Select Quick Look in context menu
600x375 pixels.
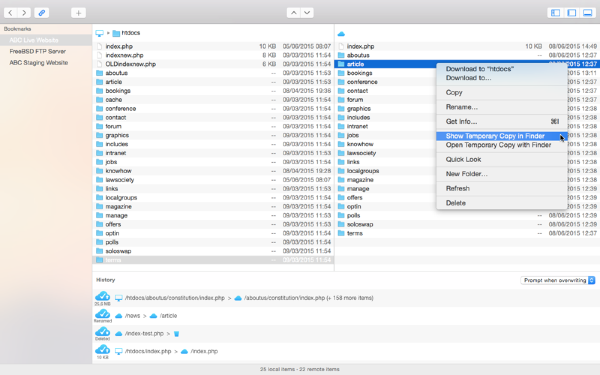point(502,159)
